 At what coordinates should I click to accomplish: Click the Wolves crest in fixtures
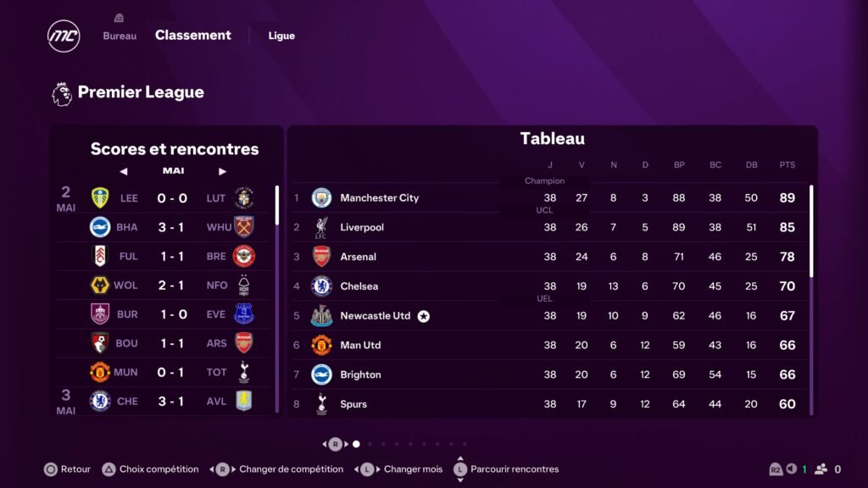(x=100, y=285)
